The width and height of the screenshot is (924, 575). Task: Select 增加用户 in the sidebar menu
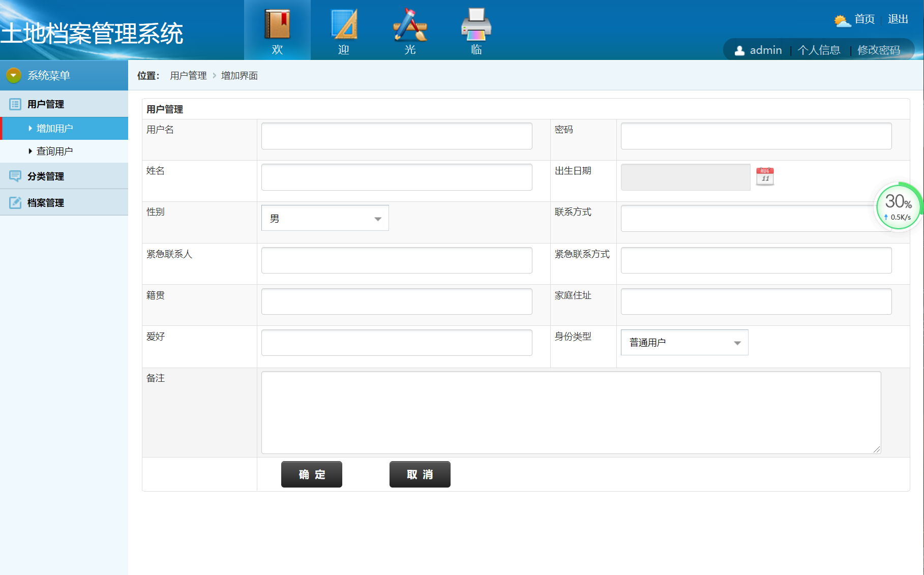click(54, 129)
